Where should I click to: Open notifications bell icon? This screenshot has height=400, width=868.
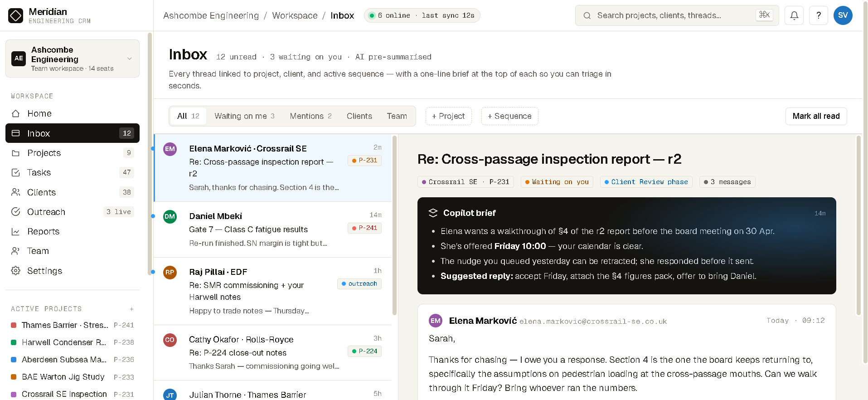coord(794,15)
